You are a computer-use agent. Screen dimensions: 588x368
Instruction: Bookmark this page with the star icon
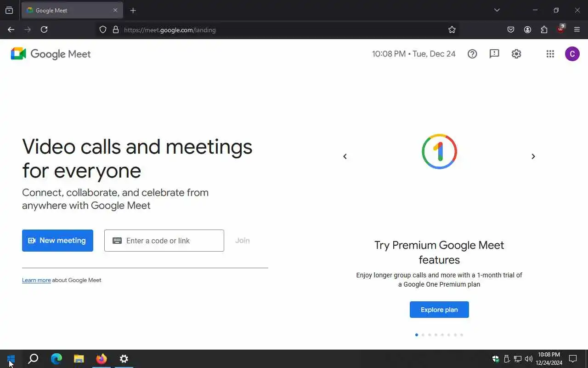pyautogui.click(x=452, y=30)
